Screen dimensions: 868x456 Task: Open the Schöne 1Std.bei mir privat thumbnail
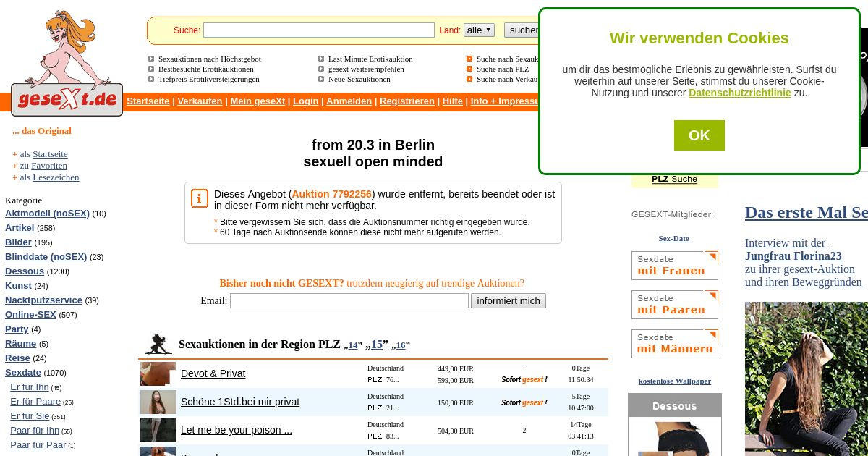pos(158,402)
